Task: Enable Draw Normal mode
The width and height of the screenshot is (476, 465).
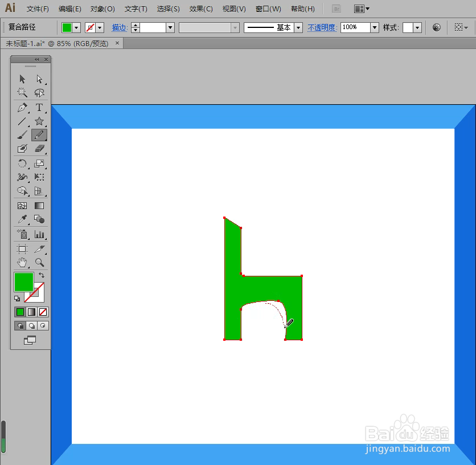Action: [20, 326]
